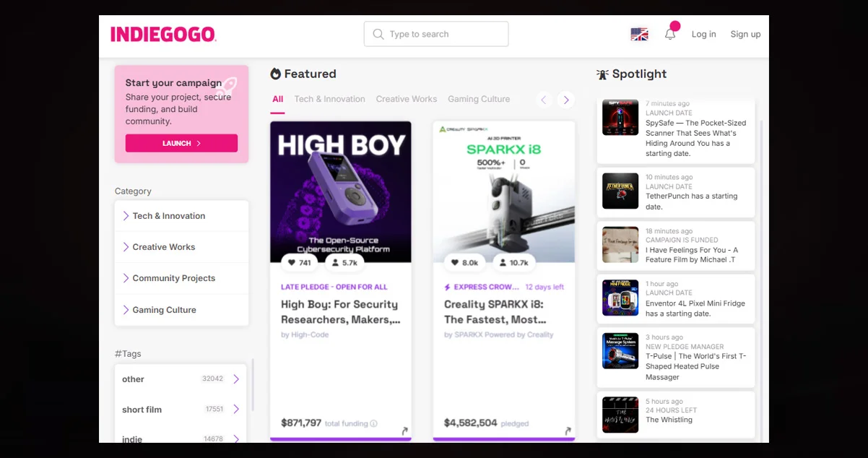Open the 'other' tag chevron
868x458 pixels.
tap(236, 379)
